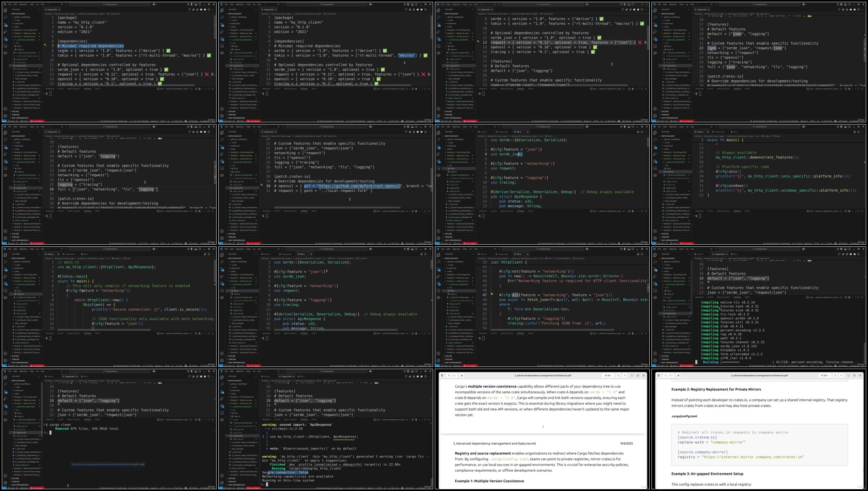The height and width of the screenshot is (491, 868).
Task: Click Explorer more actions dots in "impl HttpClient" frame
Action: (x=472, y=254)
